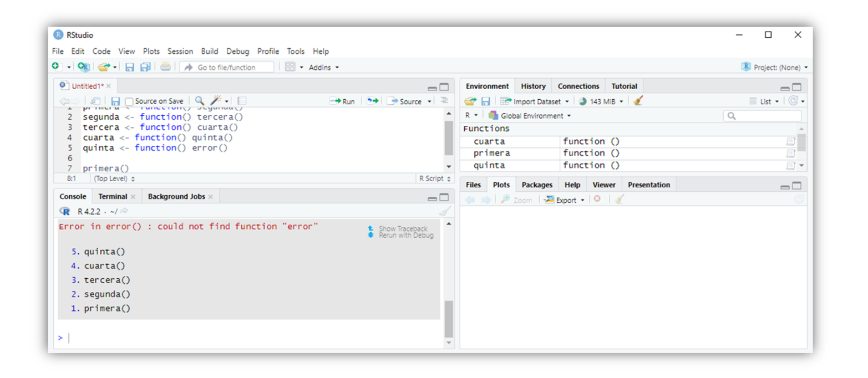Click the Go to file/function field
Screen dimensions: 868x378
pos(226,67)
